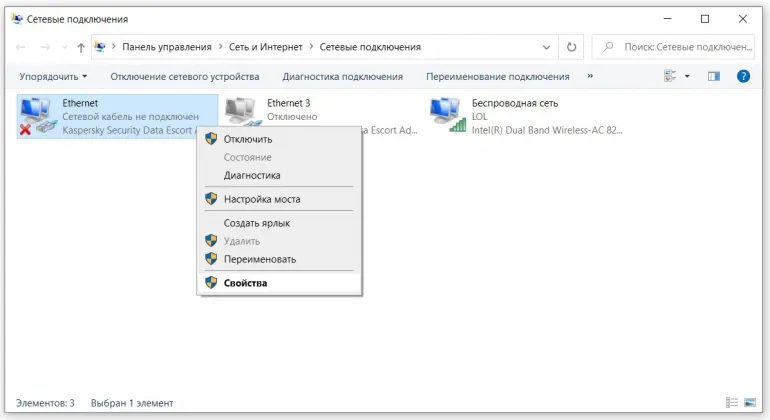Choose Свойства in the context menu
This screenshot has height=420, width=770.
[245, 282]
